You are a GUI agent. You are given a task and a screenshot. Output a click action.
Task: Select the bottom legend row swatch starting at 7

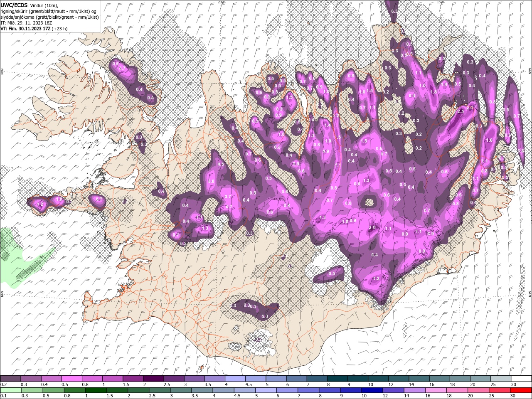coord(308,390)
